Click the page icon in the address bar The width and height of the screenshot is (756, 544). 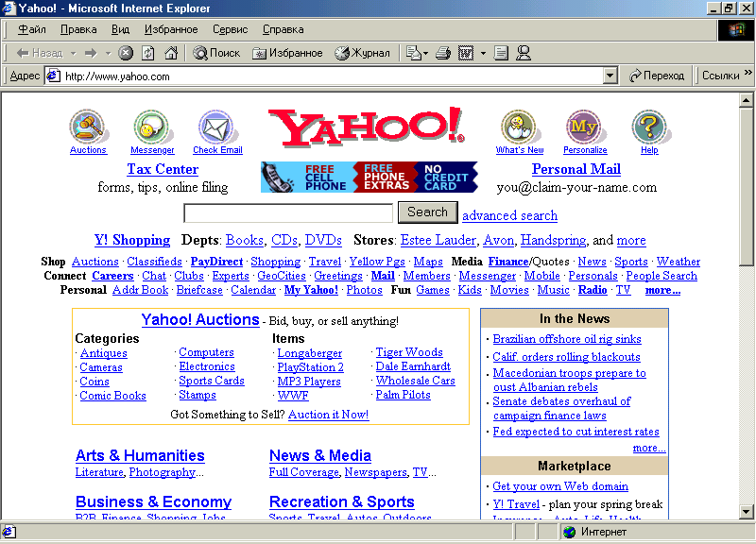click(x=53, y=76)
